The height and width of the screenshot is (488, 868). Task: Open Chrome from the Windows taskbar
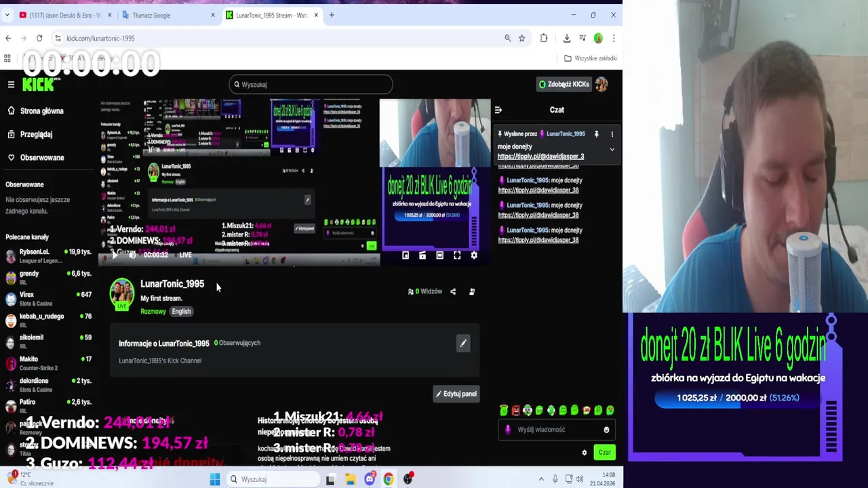389,479
